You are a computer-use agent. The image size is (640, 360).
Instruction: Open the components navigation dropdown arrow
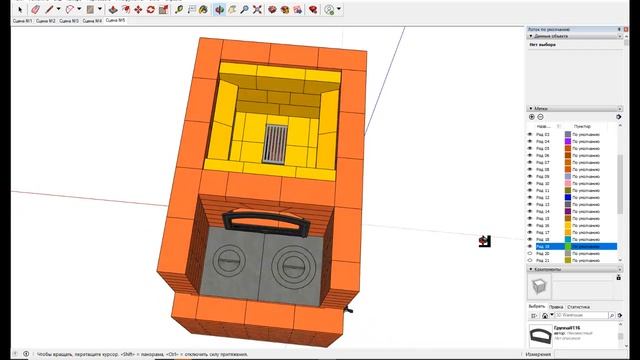coord(551,315)
